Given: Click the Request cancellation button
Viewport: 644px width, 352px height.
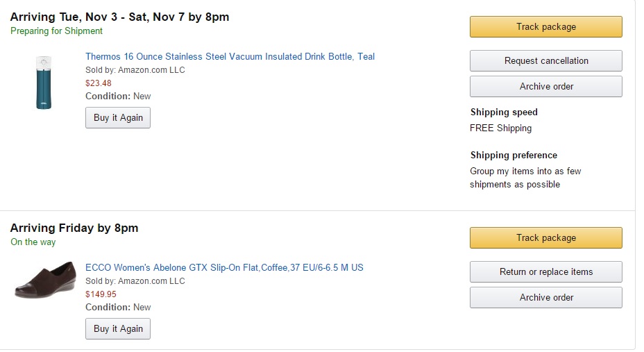Looking at the screenshot, I should [x=545, y=61].
